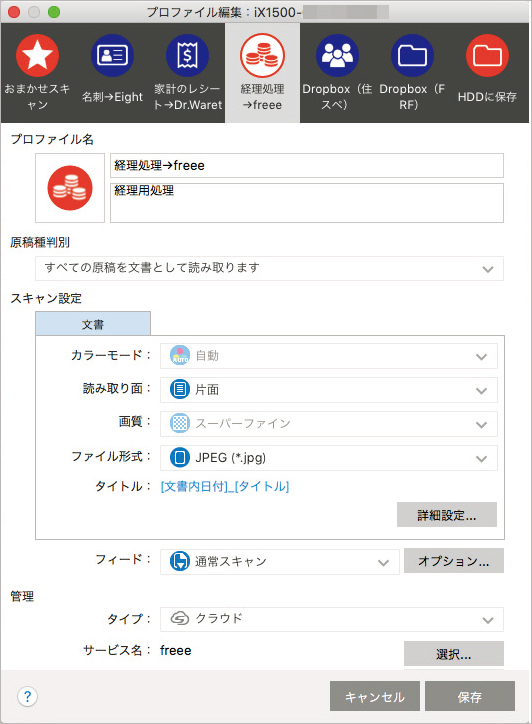Open 詳細設定... detailed settings

[x=447, y=515]
